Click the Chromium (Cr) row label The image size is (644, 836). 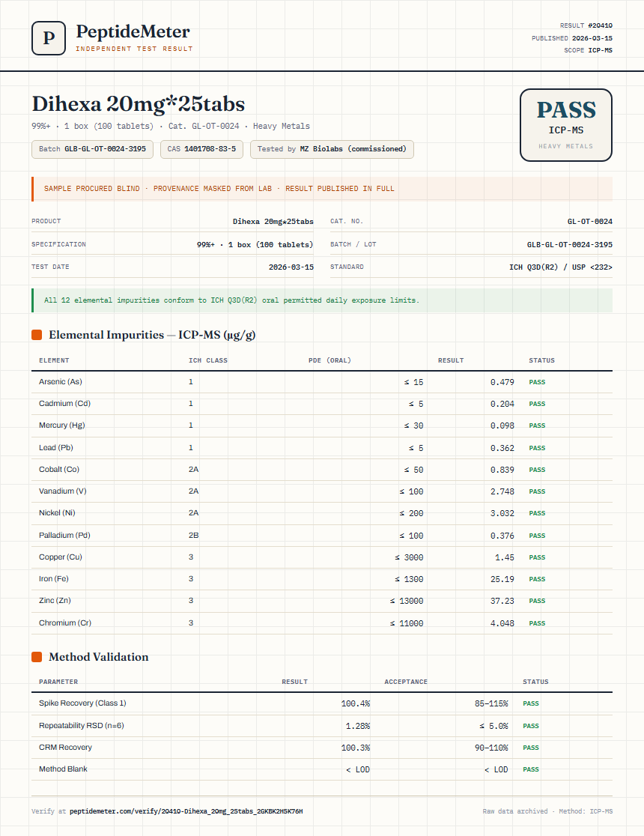pyautogui.click(x=65, y=623)
